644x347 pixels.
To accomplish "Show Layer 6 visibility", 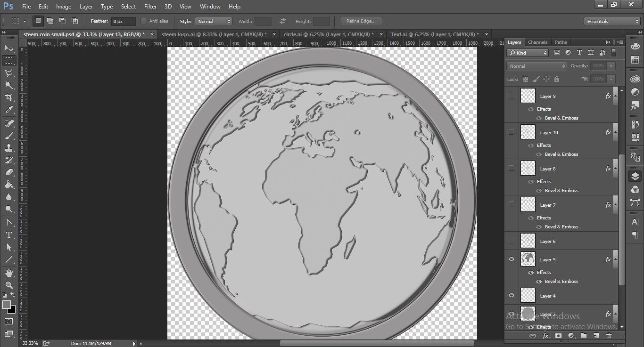I will (x=512, y=241).
